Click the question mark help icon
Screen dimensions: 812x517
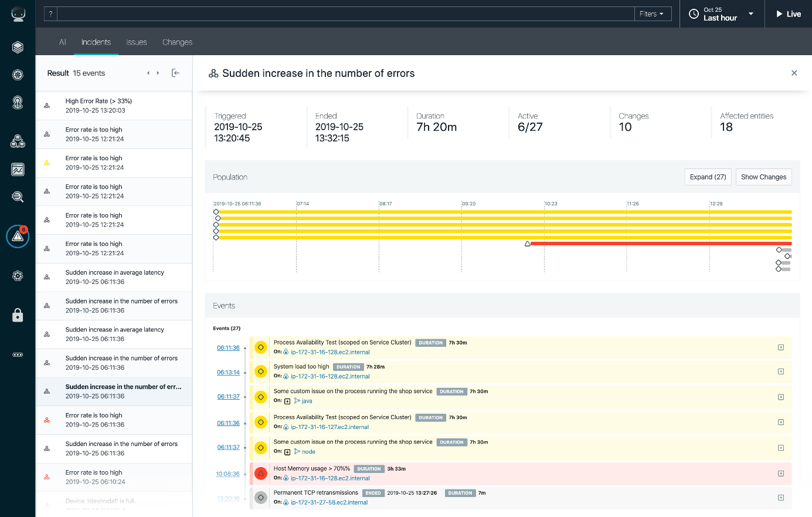pos(51,14)
